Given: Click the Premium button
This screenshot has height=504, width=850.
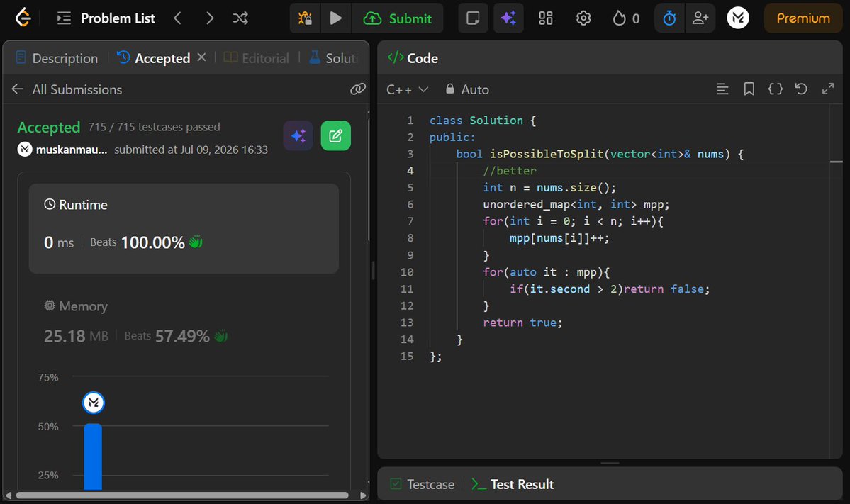Looking at the screenshot, I should coord(803,18).
